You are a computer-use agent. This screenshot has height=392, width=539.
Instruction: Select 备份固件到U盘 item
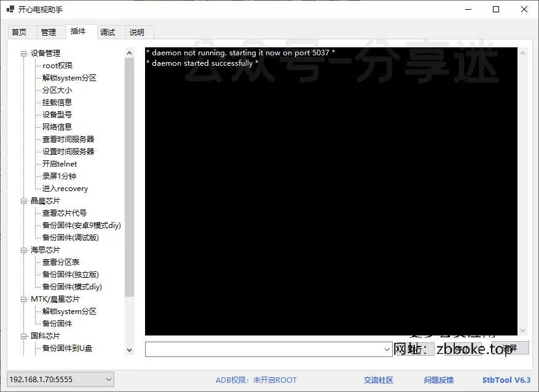tap(68, 348)
